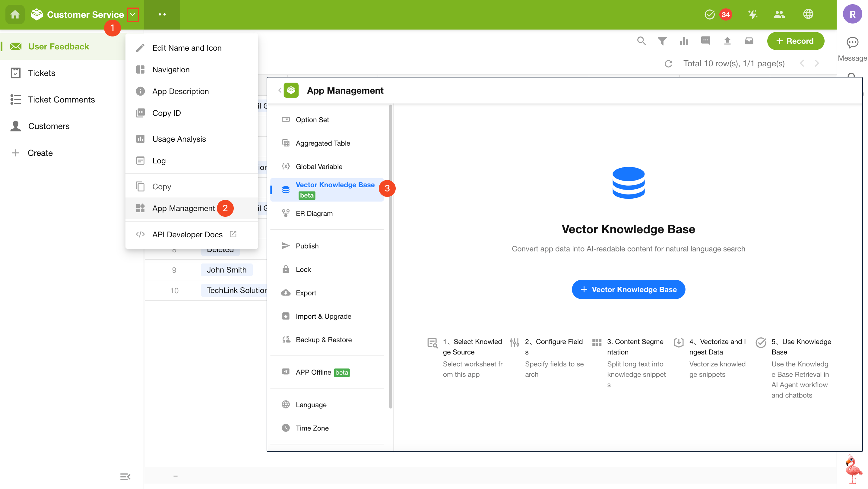Viewport: 868px width, 489px height.
Task: Open API Developer Docs link
Action: coord(187,234)
